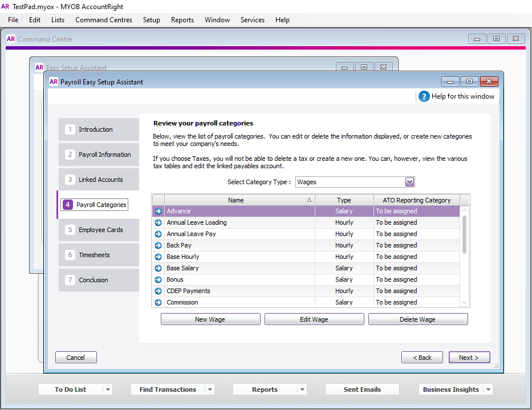The height and width of the screenshot is (410, 532).
Task: Click the To Do List button
Action: [71, 389]
